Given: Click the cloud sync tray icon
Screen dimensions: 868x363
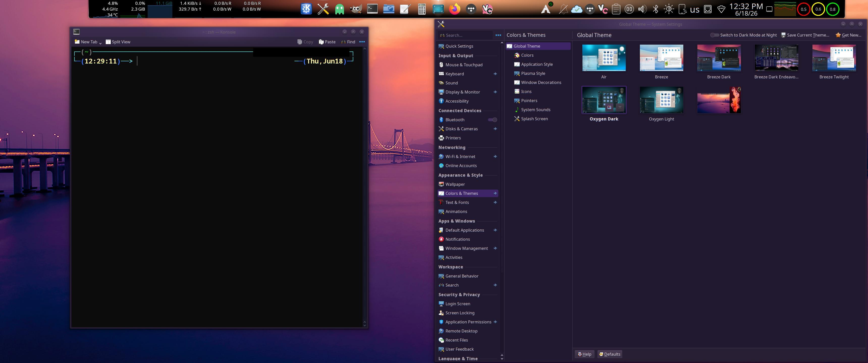Looking at the screenshot, I should coord(577,9).
